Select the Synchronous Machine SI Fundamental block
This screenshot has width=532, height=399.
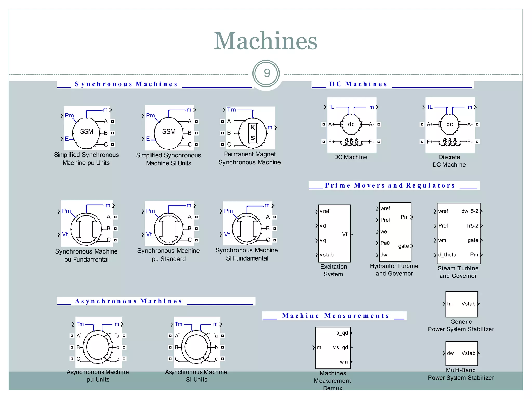[247, 229]
